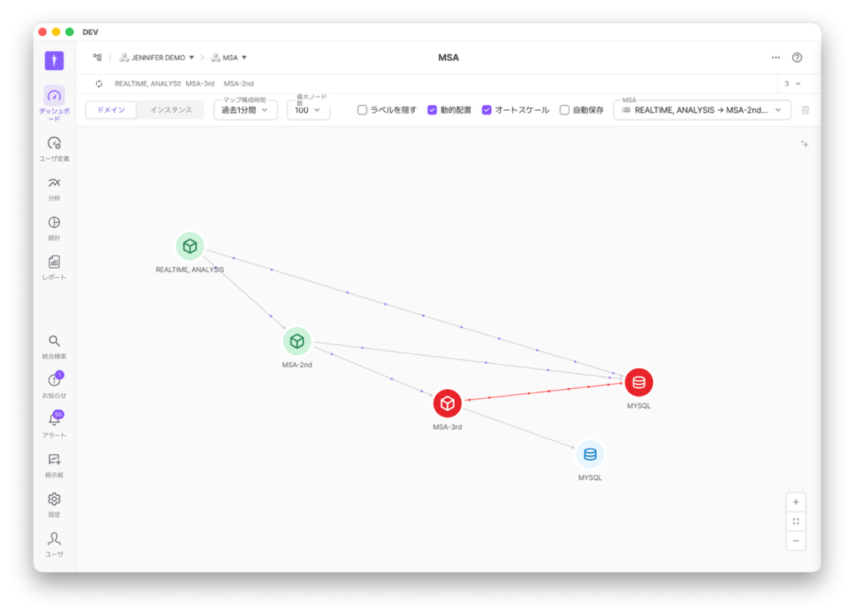
Task: Delete MSA preset with trash icon
Action: pyautogui.click(x=805, y=110)
